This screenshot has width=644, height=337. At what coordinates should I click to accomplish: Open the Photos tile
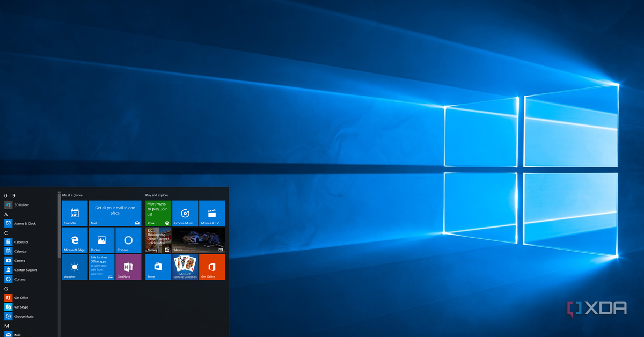tap(101, 240)
